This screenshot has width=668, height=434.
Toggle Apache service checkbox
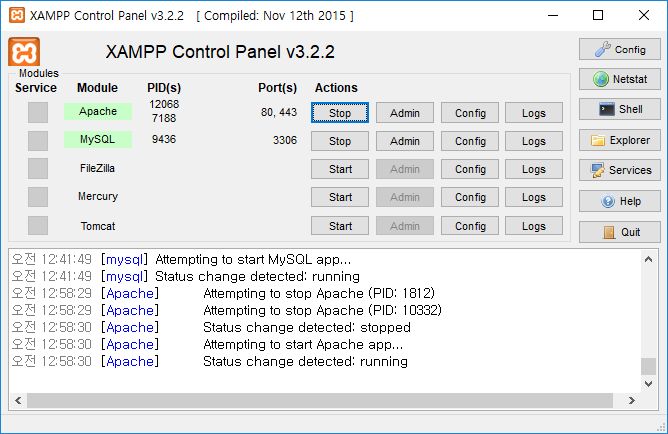click(38, 112)
